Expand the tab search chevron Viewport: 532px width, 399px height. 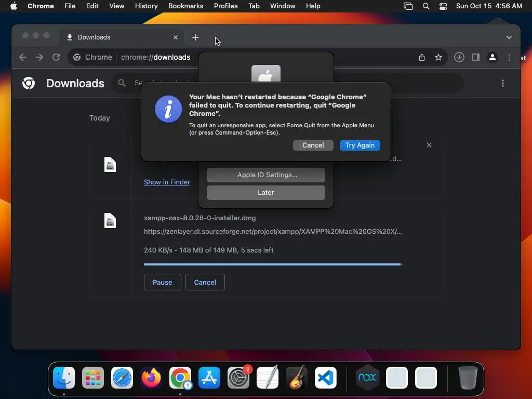click(x=509, y=37)
